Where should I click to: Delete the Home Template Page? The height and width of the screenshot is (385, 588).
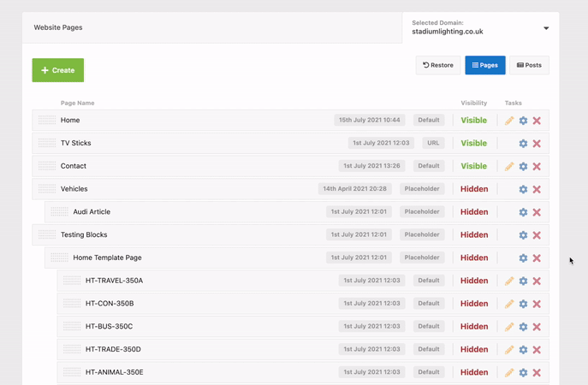click(537, 258)
